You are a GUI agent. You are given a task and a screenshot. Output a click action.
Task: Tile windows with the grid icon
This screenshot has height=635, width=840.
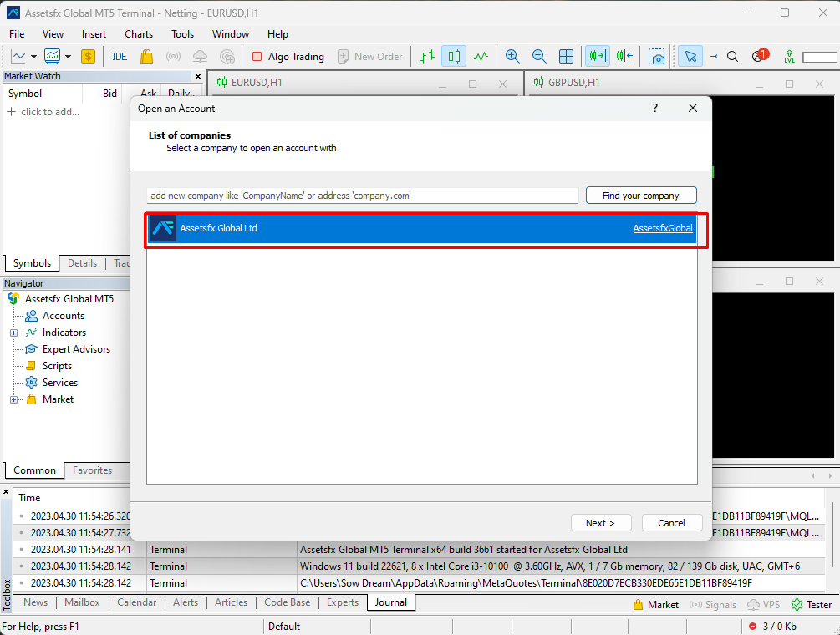566,56
